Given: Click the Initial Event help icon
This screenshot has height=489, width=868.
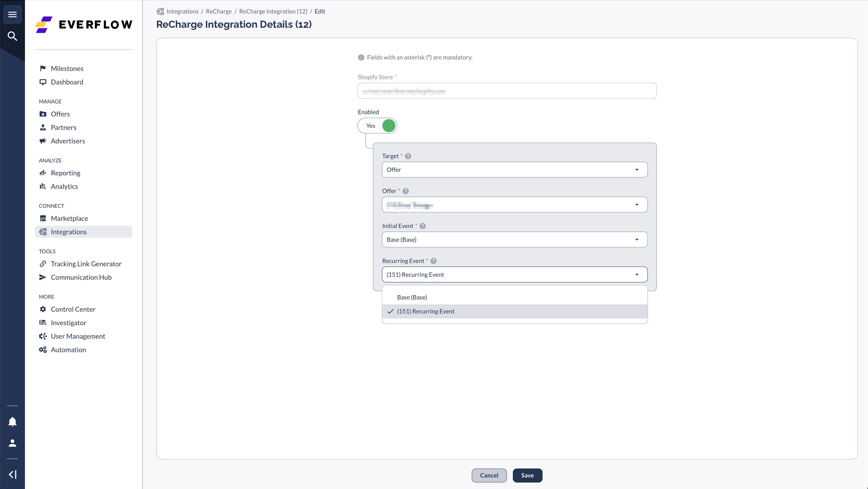Looking at the screenshot, I should pyautogui.click(x=423, y=226).
